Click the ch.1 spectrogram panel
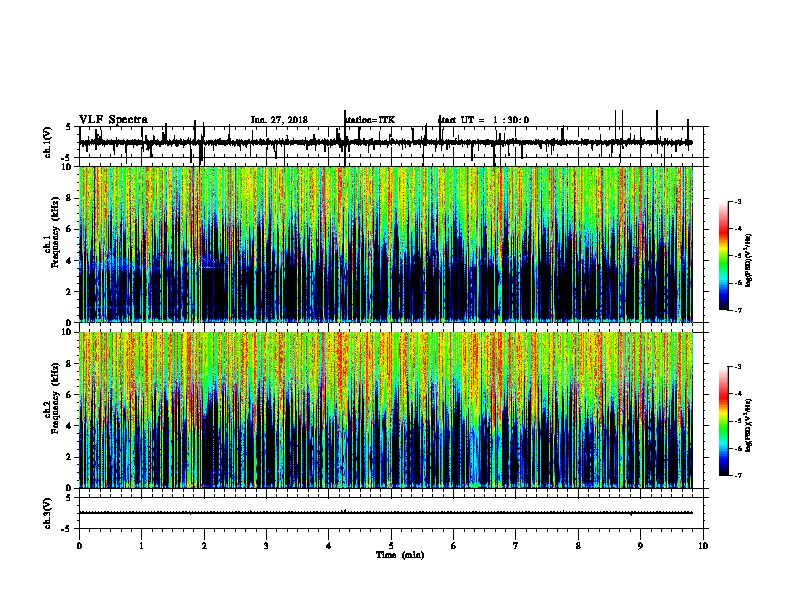The image size is (792, 612). coord(386,244)
